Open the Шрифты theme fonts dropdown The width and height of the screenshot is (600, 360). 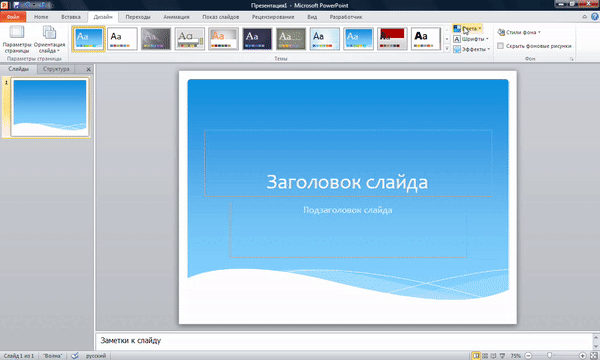[471, 39]
